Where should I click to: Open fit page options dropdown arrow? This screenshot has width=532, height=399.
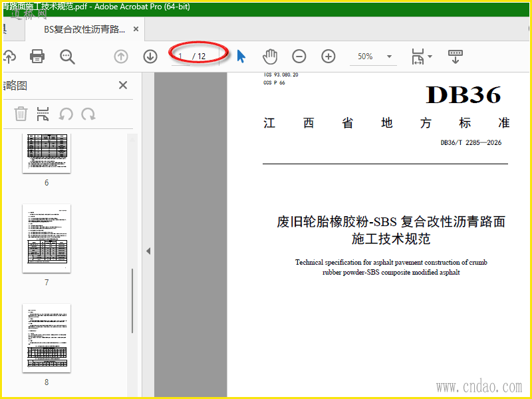click(x=430, y=57)
